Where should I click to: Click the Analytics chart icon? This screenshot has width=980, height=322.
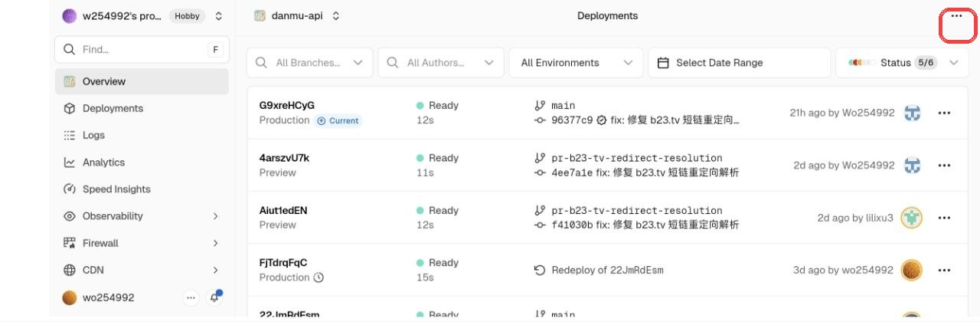[x=70, y=163]
